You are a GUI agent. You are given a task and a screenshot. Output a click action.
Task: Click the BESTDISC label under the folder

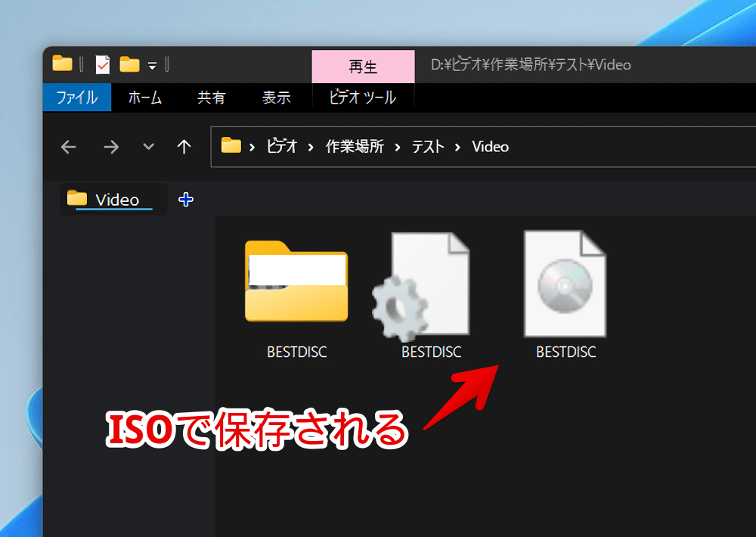(297, 352)
